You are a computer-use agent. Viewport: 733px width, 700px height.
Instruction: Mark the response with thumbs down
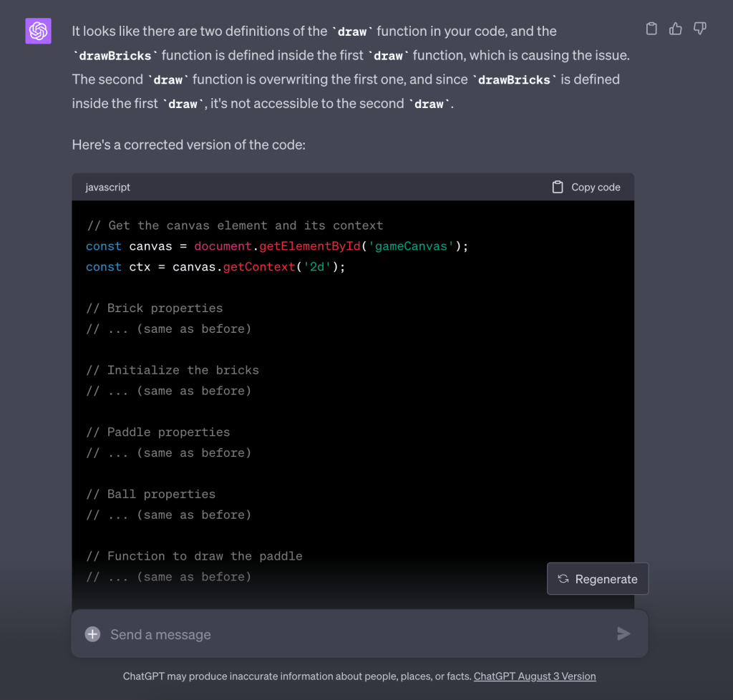700,29
